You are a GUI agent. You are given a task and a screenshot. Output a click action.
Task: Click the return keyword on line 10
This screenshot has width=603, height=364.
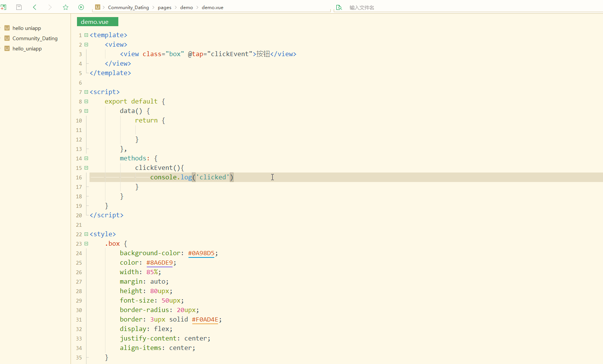pos(146,120)
